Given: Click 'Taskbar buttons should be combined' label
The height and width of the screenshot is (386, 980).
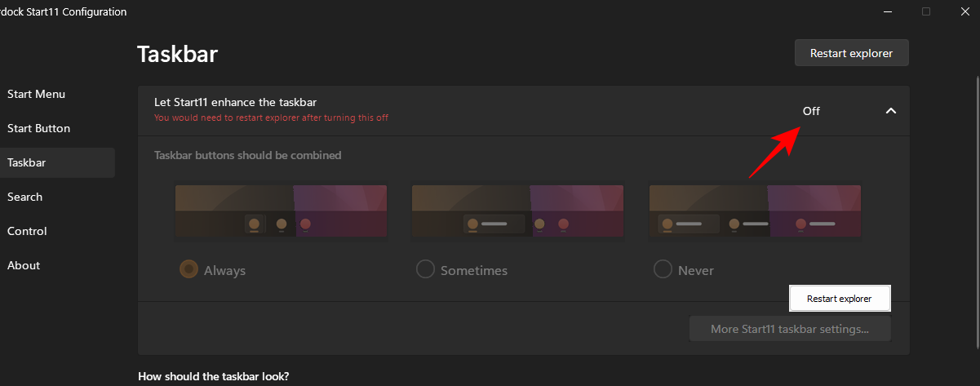Looking at the screenshot, I should tap(247, 155).
